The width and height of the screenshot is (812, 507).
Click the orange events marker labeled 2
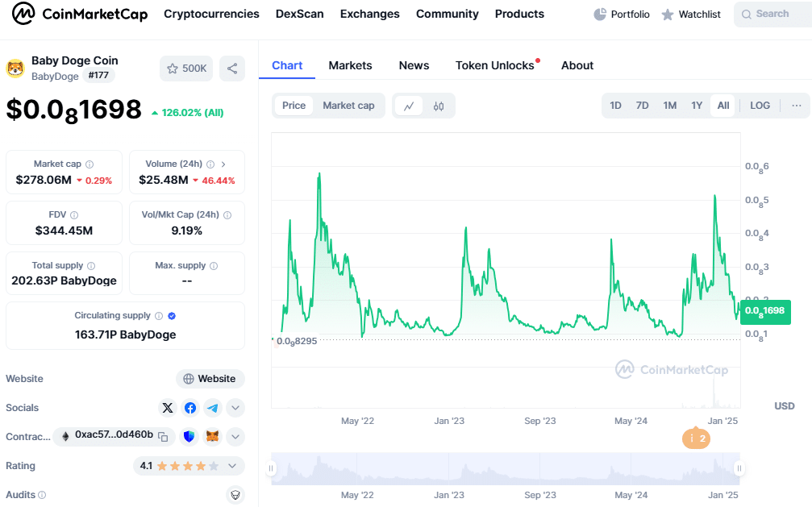point(697,438)
